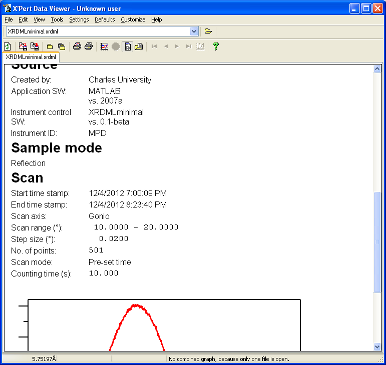
Task: Click the step size value 0.0200
Action: 114,239
